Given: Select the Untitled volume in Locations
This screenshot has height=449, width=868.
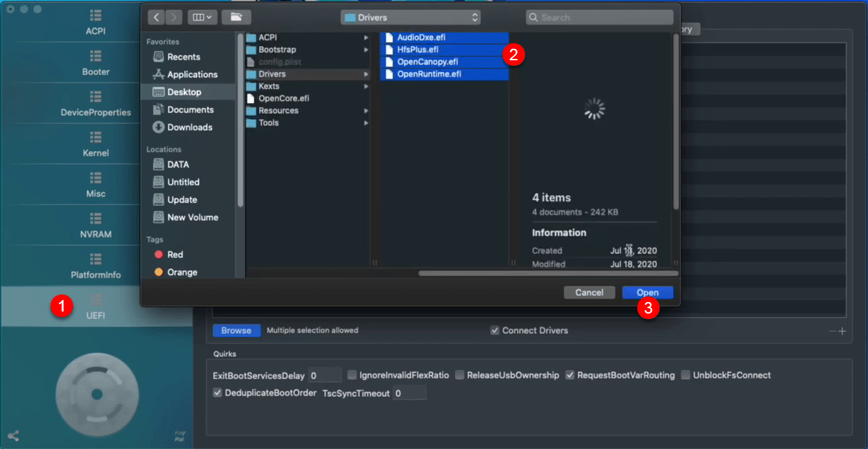Looking at the screenshot, I should [177, 182].
